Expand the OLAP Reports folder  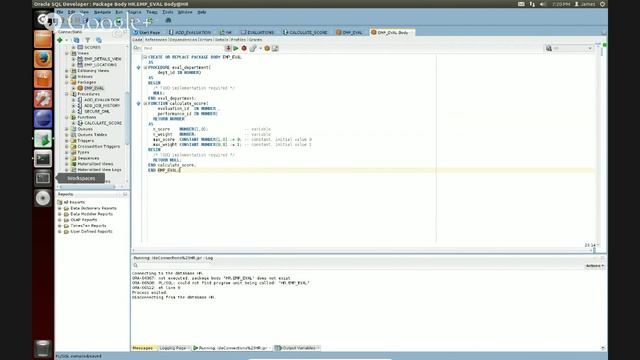tap(60, 220)
